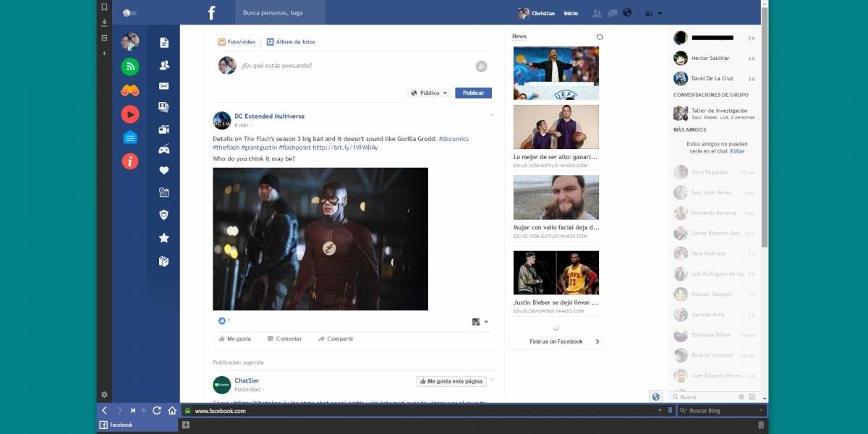Image resolution: width=868 pixels, height=434 pixels.
Task: Open the red play video sidebar shortcut
Action: pos(130,114)
